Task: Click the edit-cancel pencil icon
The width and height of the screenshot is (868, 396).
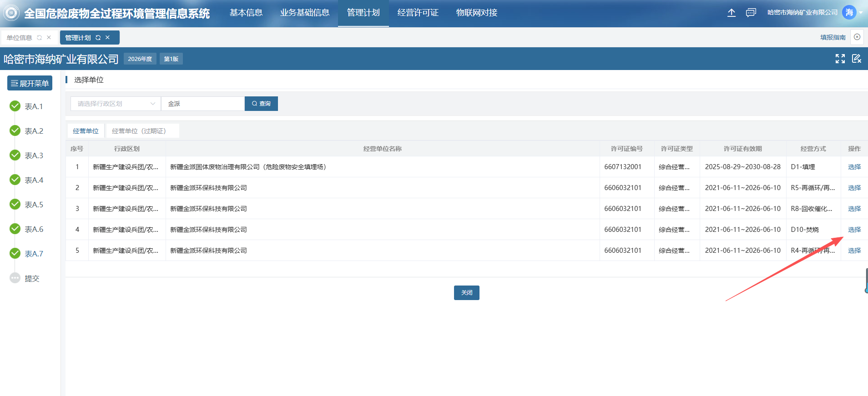Action: click(x=856, y=59)
